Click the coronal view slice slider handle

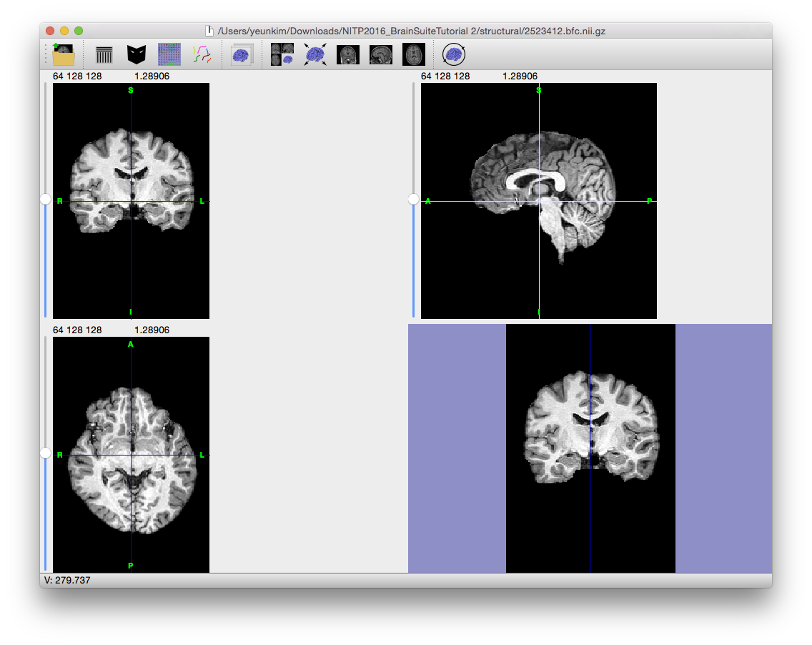point(46,200)
